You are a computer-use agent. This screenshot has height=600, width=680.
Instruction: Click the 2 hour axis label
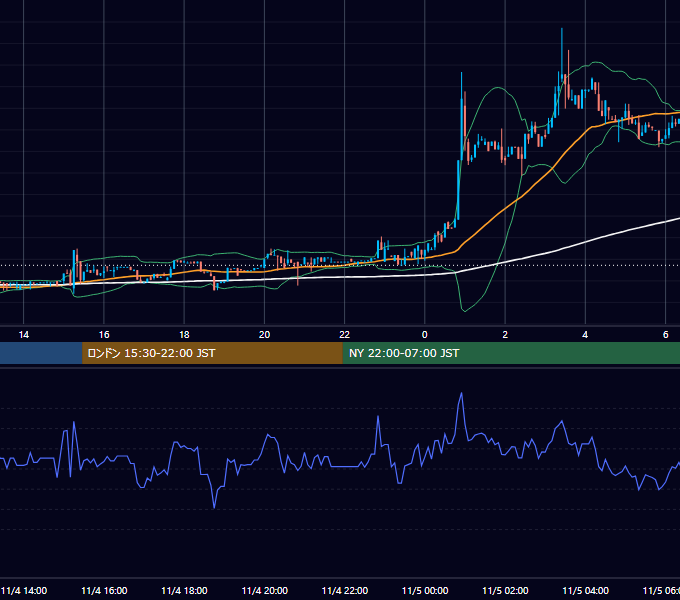click(x=505, y=335)
